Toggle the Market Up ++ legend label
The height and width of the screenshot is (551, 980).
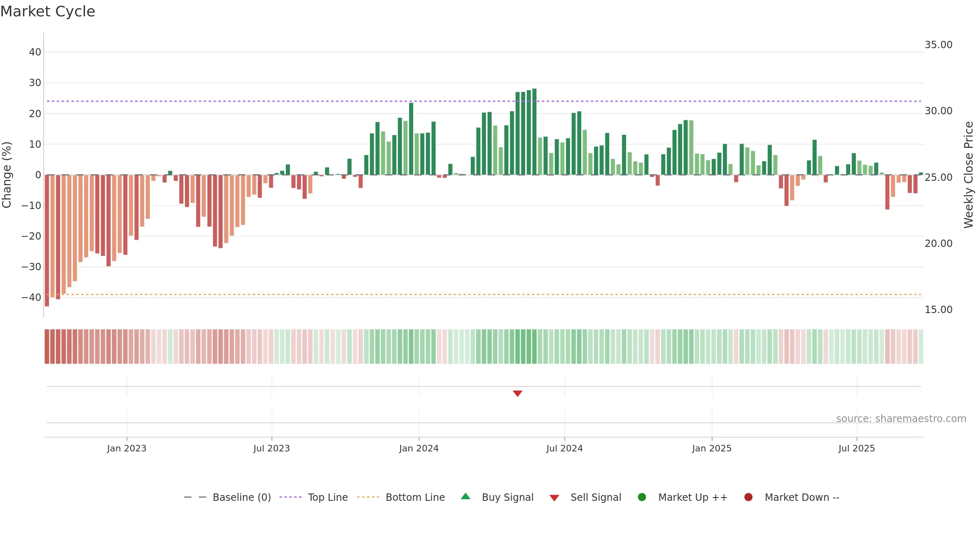coord(693,497)
